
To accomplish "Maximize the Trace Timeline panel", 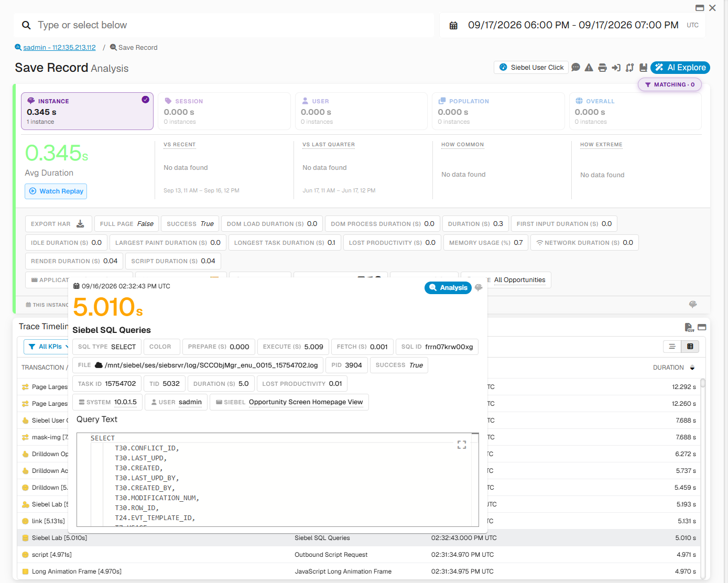I will pyautogui.click(x=702, y=327).
